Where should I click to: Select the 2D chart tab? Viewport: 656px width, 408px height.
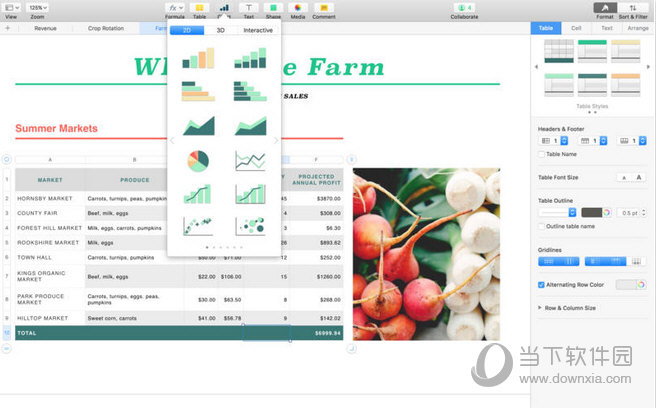(x=187, y=30)
